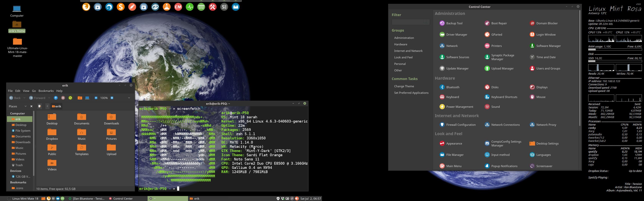Open Driver Manager in Control Center
The width and height of the screenshot is (644, 201).
point(453,34)
